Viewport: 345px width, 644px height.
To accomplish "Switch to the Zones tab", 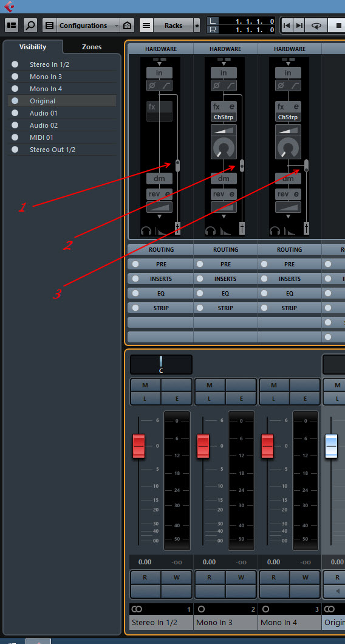I will click(x=92, y=47).
